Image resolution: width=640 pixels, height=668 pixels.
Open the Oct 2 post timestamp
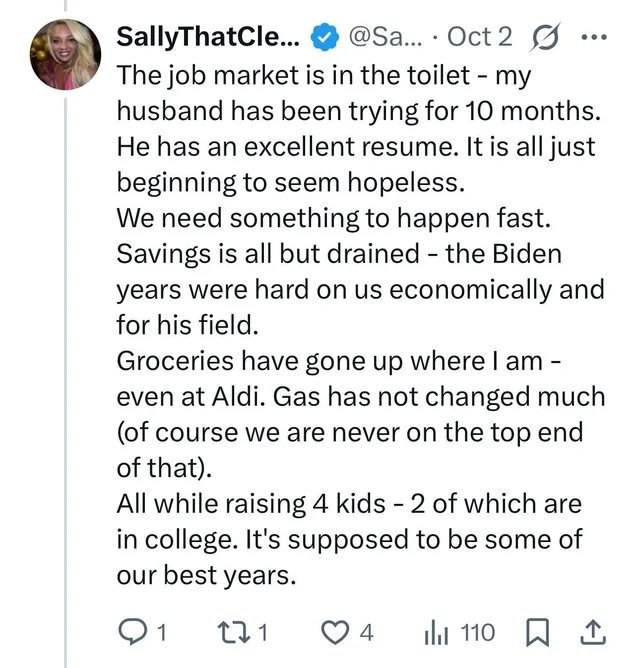(x=479, y=37)
